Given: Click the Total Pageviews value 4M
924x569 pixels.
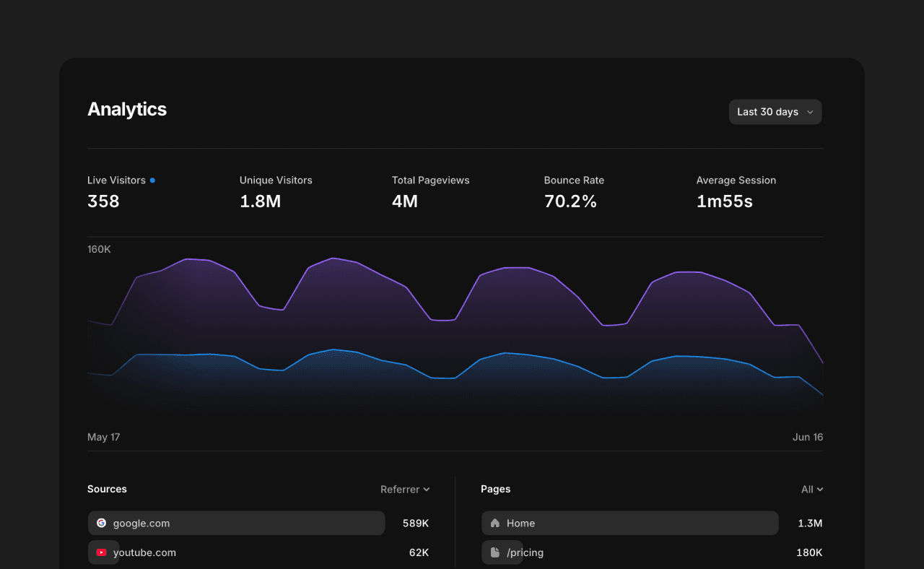Looking at the screenshot, I should 405,201.
